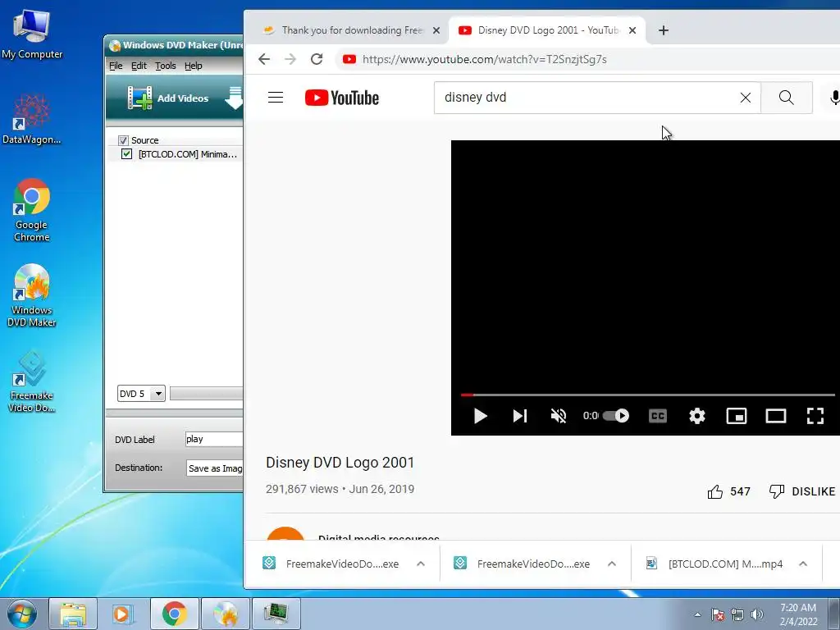Click the YouTube search magnifier button
840x630 pixels.
[x=787, y=98]
